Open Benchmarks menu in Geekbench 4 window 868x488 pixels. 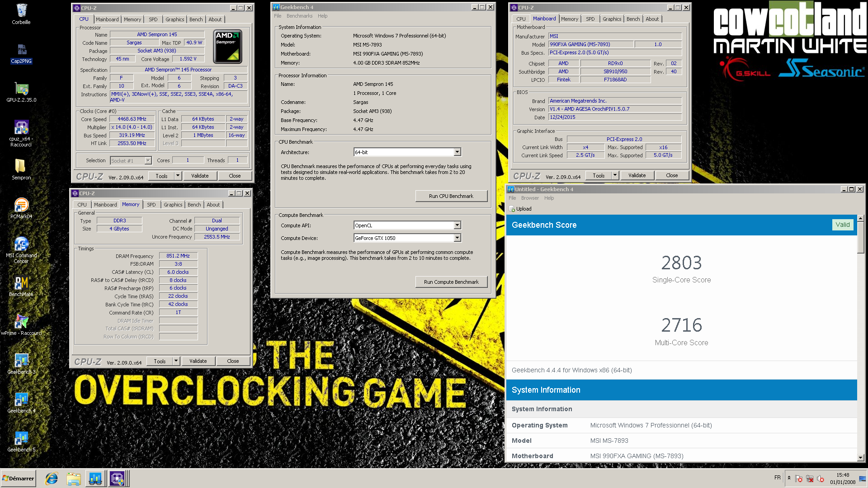tap(299, 16)
